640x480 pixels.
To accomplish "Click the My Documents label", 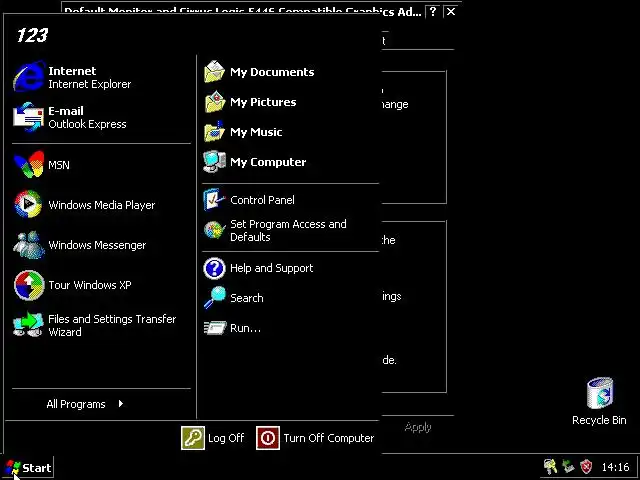I will click(x=272, y=72).
